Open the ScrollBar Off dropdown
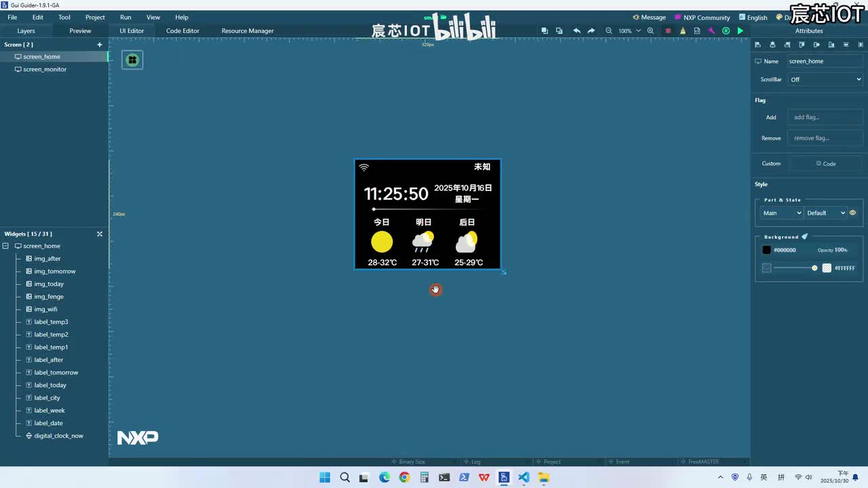This screenshot has height=488, width=868. tap(825, 79)
